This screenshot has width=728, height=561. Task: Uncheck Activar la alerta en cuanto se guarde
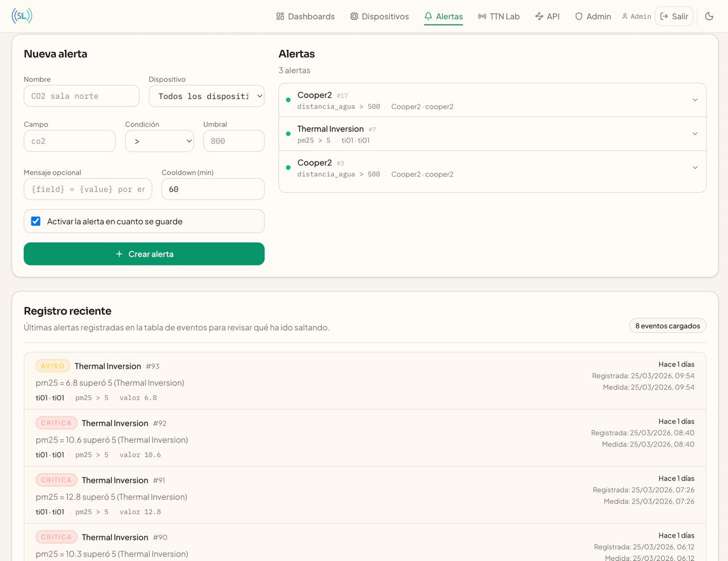point(36,221)
